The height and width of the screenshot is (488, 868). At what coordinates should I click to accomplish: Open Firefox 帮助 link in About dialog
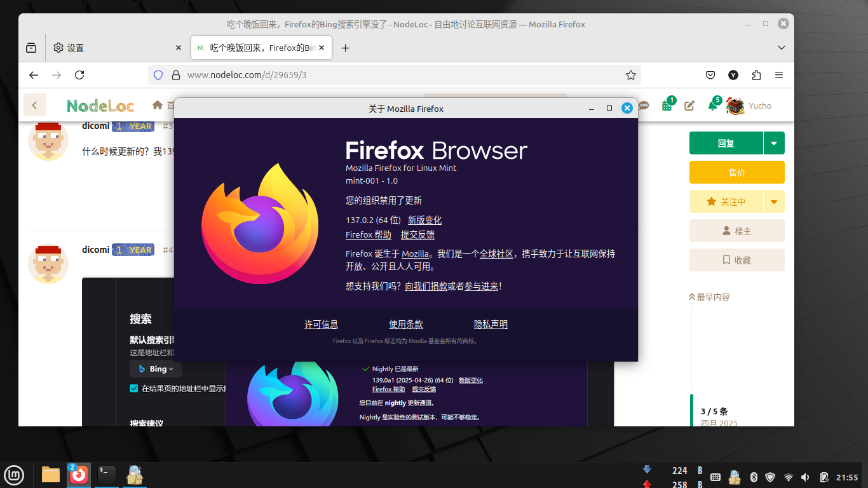[x=369, y=234]
